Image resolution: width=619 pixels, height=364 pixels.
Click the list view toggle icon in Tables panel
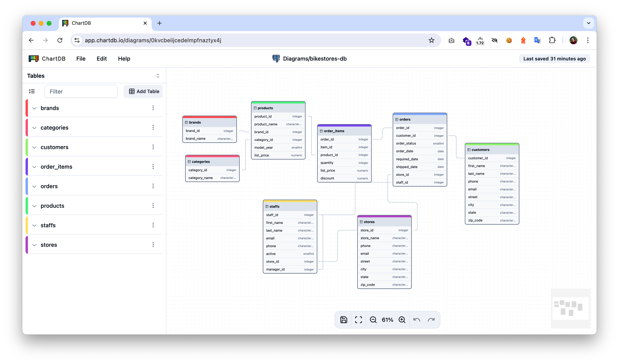(33, 91)
